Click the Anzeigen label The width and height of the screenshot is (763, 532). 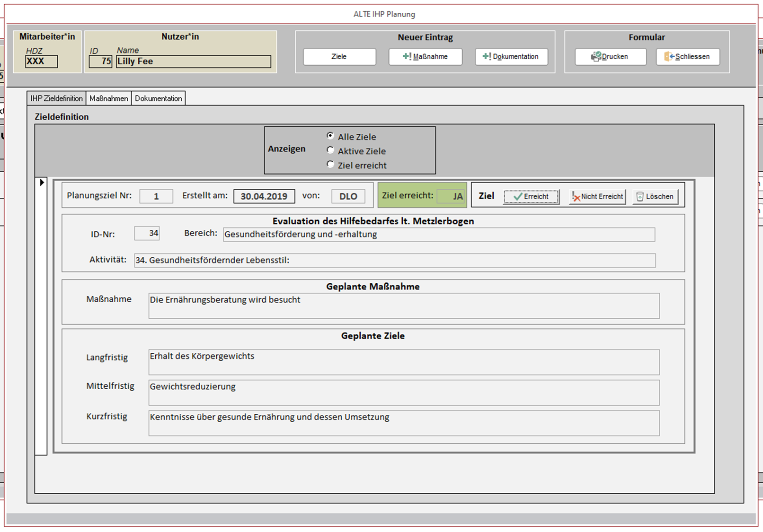[287, 148]
